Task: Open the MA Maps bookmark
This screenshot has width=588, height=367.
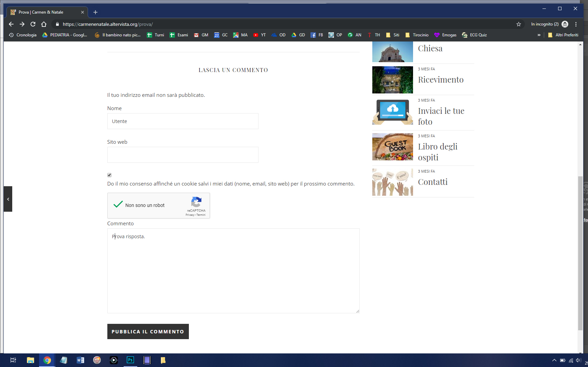Action: pyautogui.click(x=240, y=35)
